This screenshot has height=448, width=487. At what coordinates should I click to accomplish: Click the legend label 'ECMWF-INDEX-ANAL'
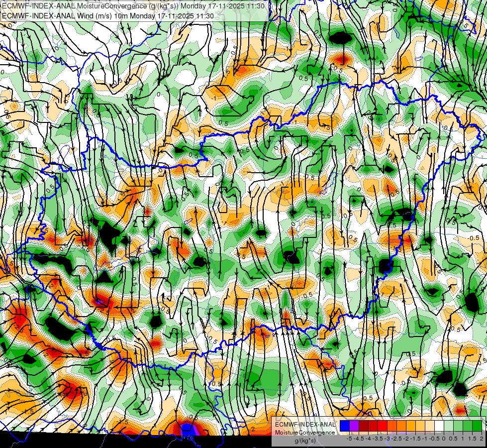(x=305, y=425)
